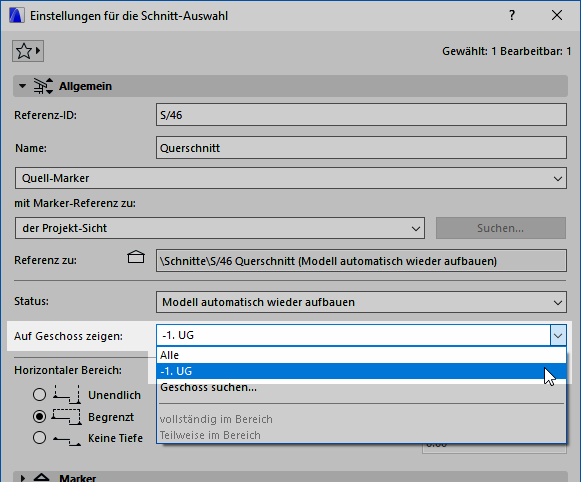Select the Begrenzt radio button

[x=39, y=416]
